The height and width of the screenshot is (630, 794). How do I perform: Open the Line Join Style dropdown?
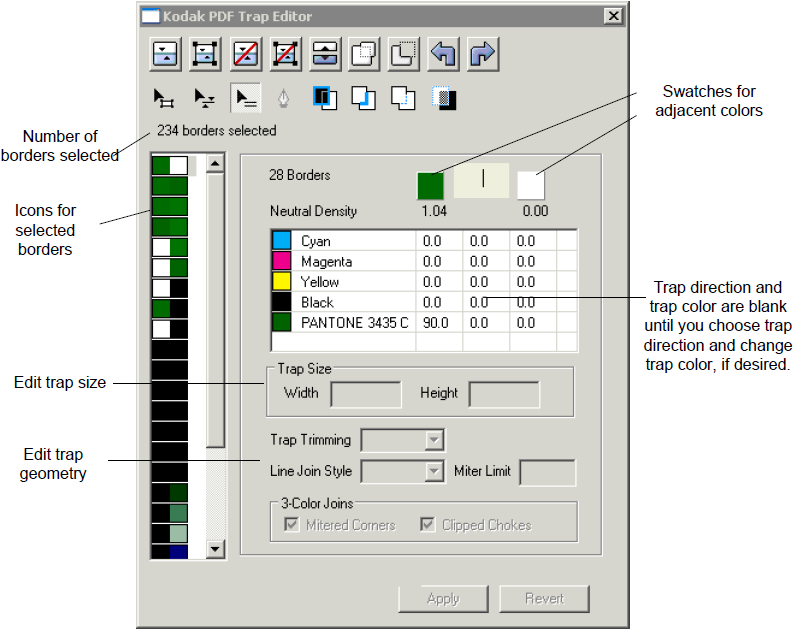[434, 471]
